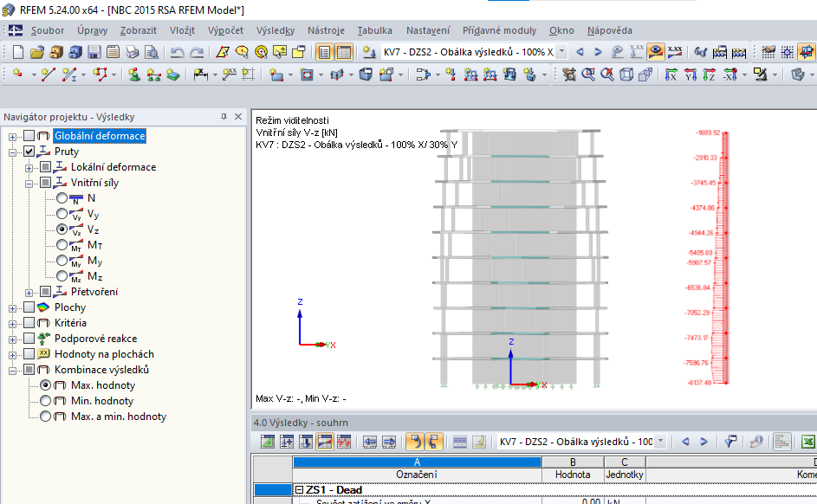
Task: Insert new line tool
Action: [48, 74]
